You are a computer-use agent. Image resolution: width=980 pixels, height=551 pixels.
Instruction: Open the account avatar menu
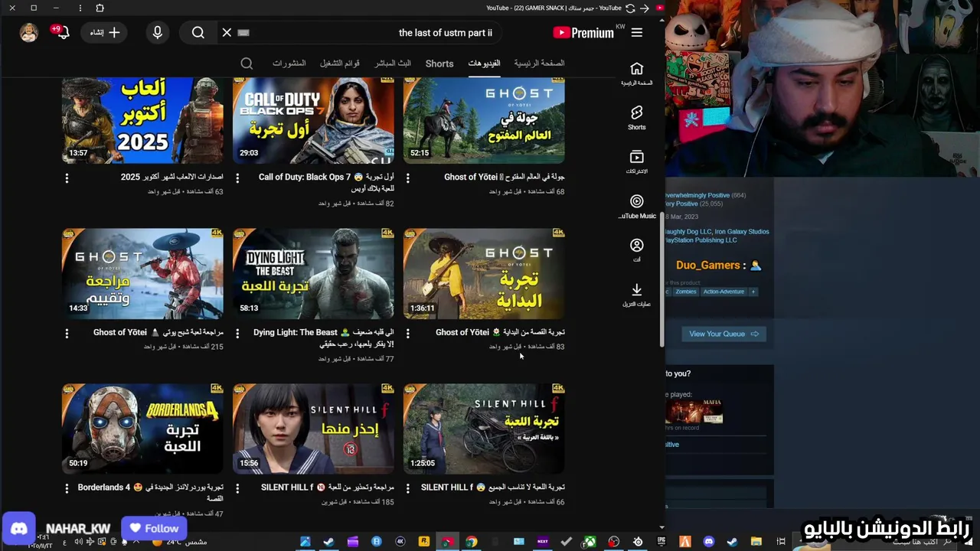pos(29,33)
